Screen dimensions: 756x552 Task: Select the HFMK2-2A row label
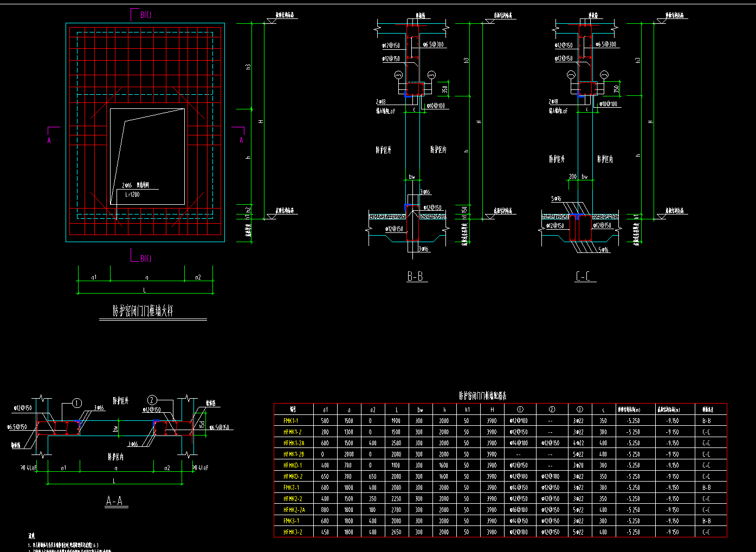(294, 510)
